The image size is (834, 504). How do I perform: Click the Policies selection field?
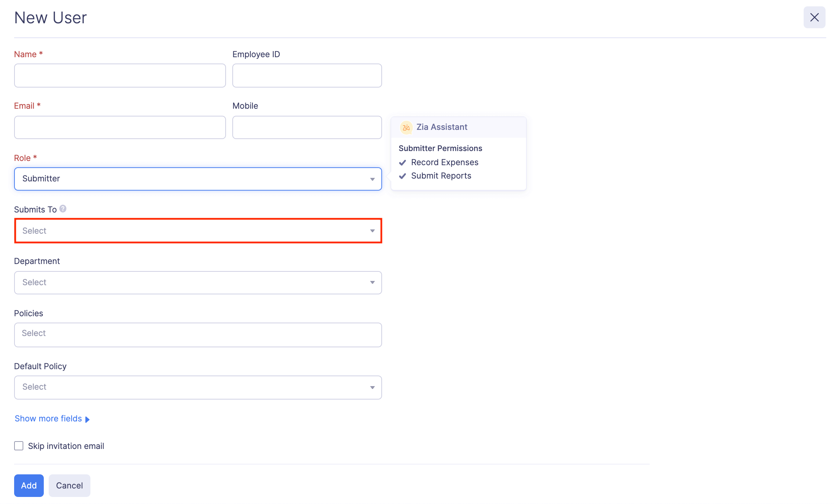click(198, 335)
